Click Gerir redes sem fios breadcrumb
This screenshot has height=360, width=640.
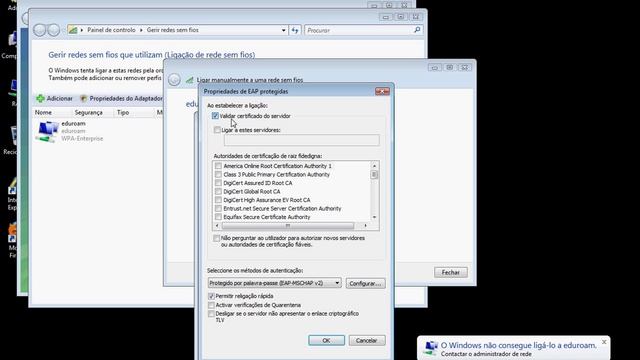[x=173, y=30]
